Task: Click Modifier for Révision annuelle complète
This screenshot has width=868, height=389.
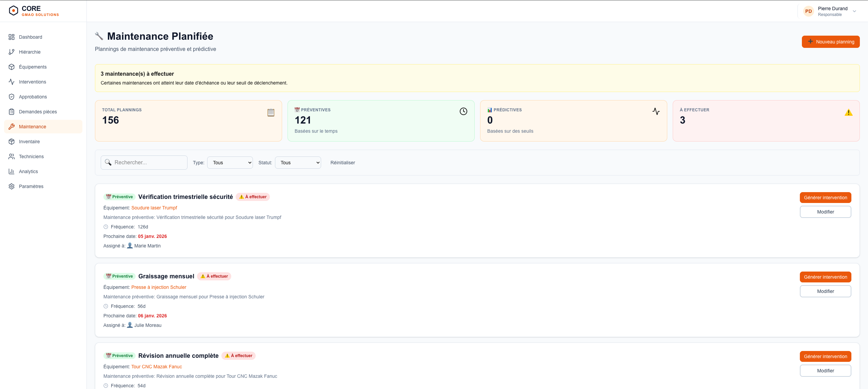Action: [x=826, y=371]
